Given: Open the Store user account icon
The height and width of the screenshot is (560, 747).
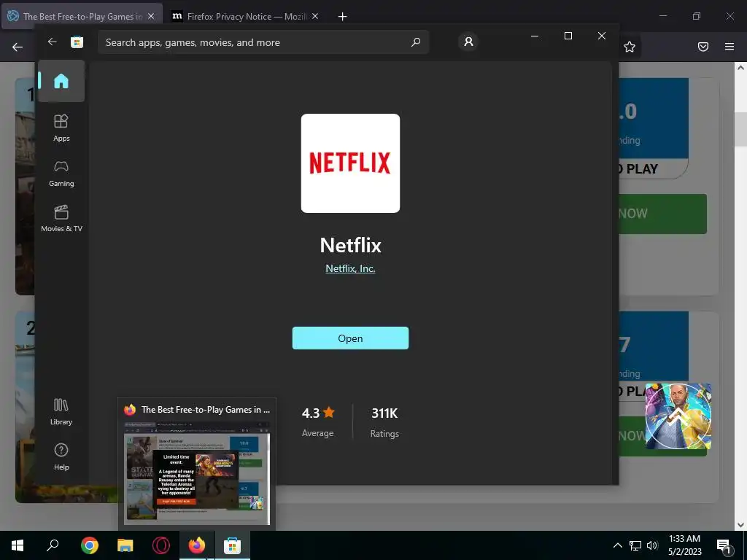Looking at the screenshot, I should pos(468,42).
